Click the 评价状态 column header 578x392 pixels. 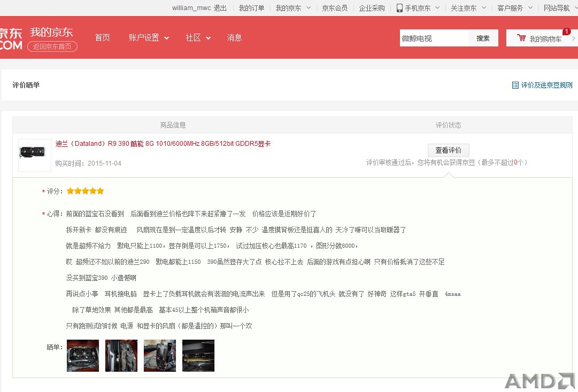[448, 125]
